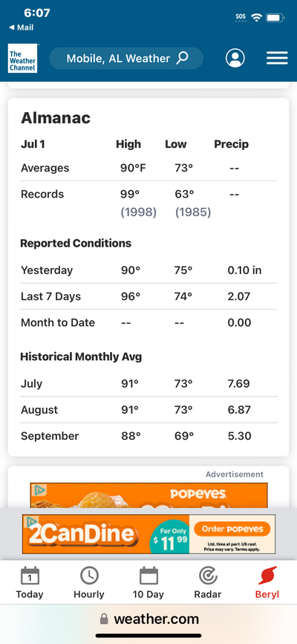
Task: Tap the Almanac heading
Action: point(56,118)
